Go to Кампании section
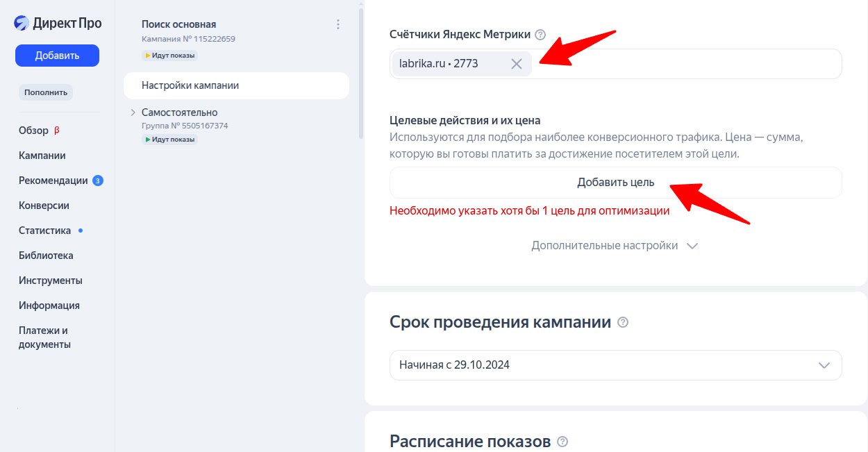This screenshot has width=868, height=452. 42,156
